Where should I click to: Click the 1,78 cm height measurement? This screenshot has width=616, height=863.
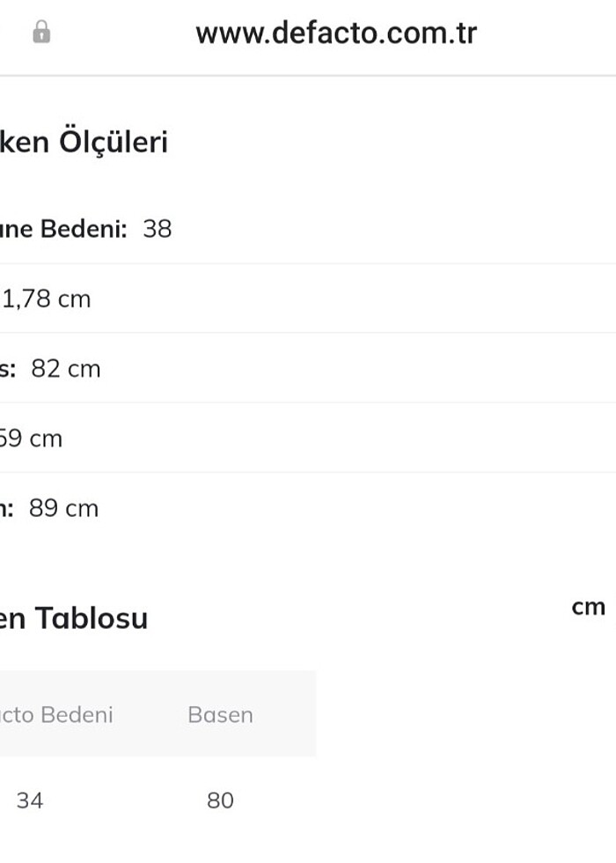46,299
